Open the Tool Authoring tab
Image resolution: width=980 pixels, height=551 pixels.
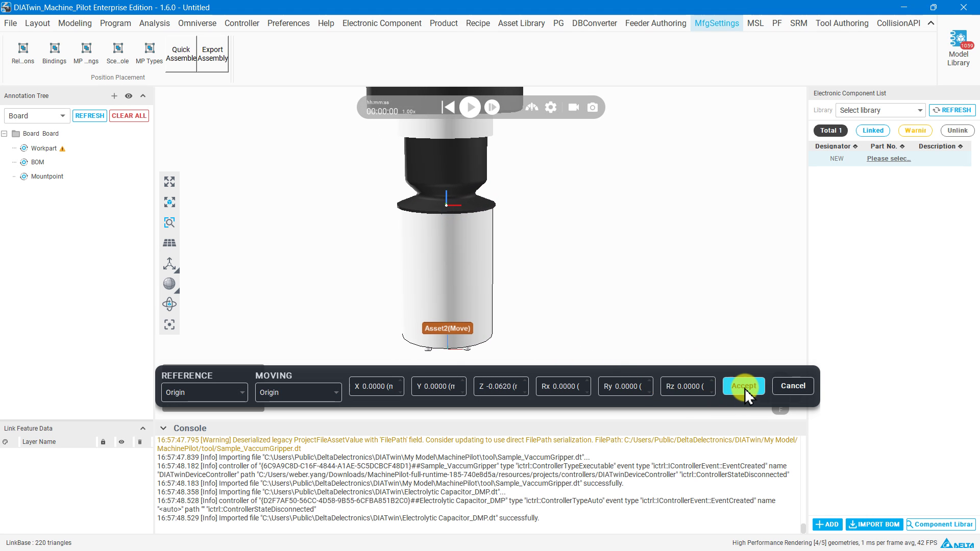click(x=842, y=23)
